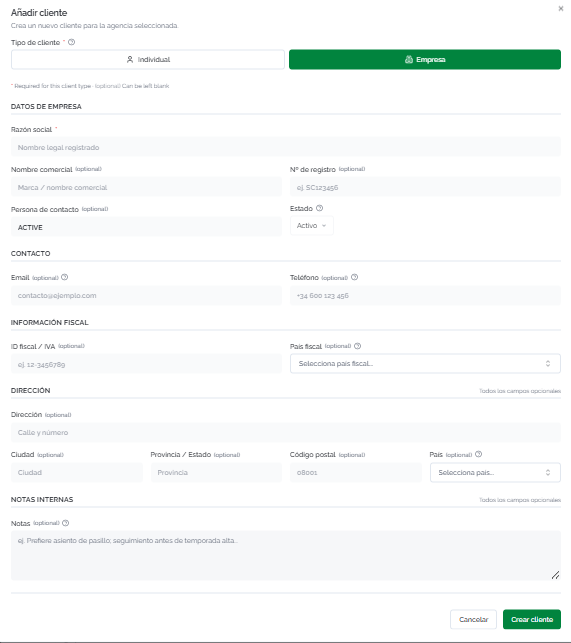This screenshot has height=643, width=571.
Task: Open the Selecciona país fiscal dropdown
Action: (x=425, y=364)
